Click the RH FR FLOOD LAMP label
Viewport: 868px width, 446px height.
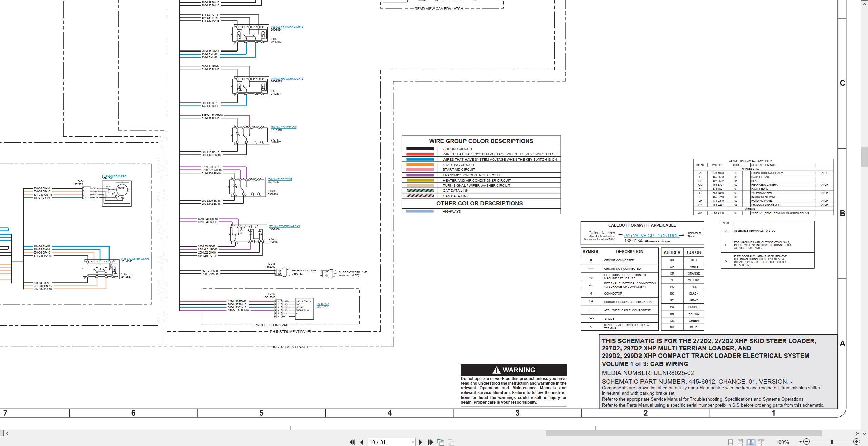click(x=304, y=271)
